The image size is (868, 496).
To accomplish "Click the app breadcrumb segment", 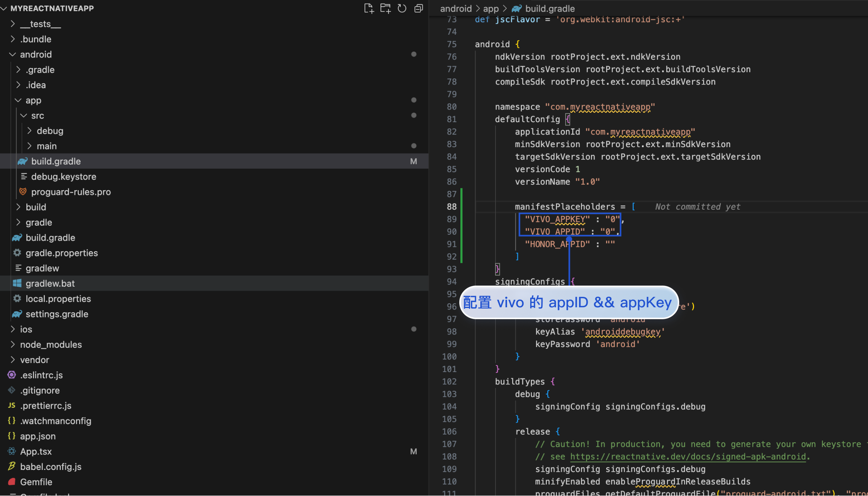I will pyautogui.click(x=490, y=8).
